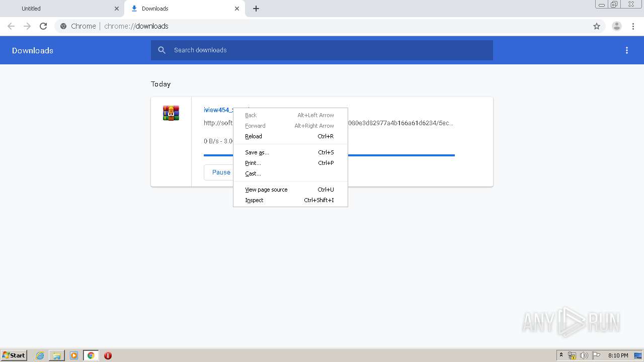Choose Cast... in context menu

click(x=290, y=173)
